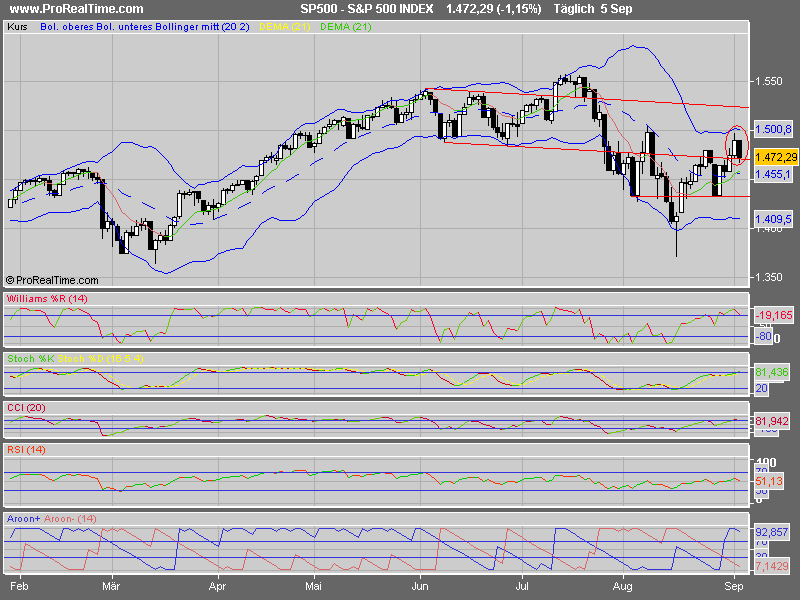Select the RSI (14) panel label
The width and height of the screenshot is (800, 600).
26,449
